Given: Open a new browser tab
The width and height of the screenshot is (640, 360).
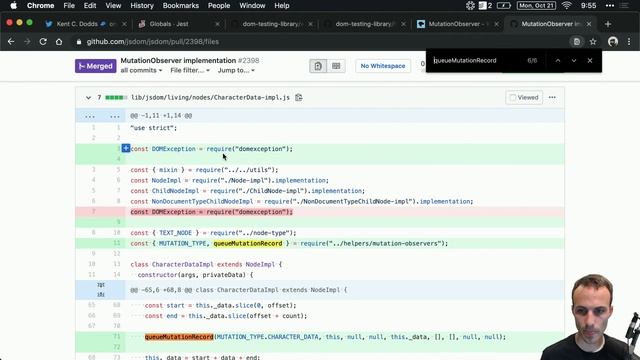Looking at the screenshot, I should pyautogui.click(x=608, y=24).
